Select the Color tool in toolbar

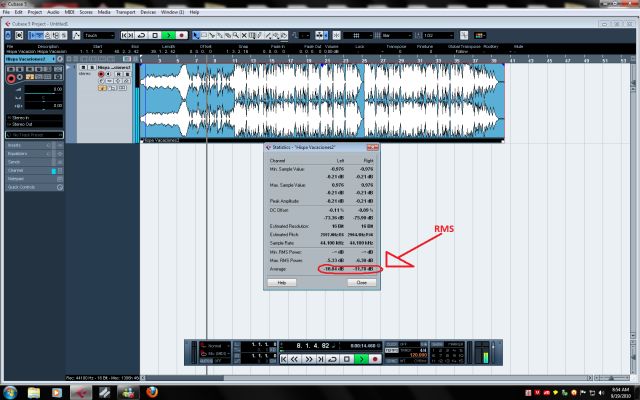click(x=284, y=36)
